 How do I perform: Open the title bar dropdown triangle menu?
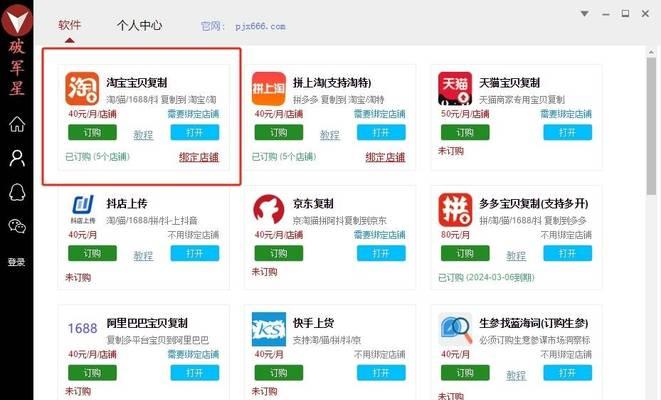tap(585, 13)
